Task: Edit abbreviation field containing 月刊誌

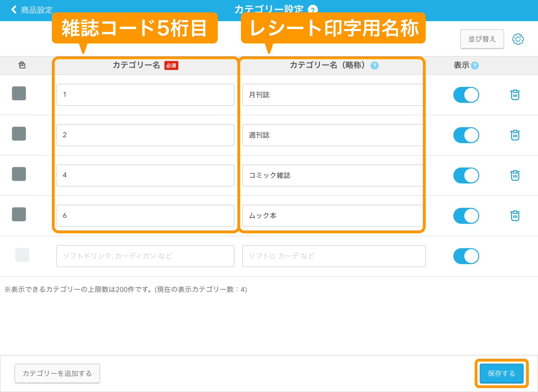Action: [x=334, y=95]
